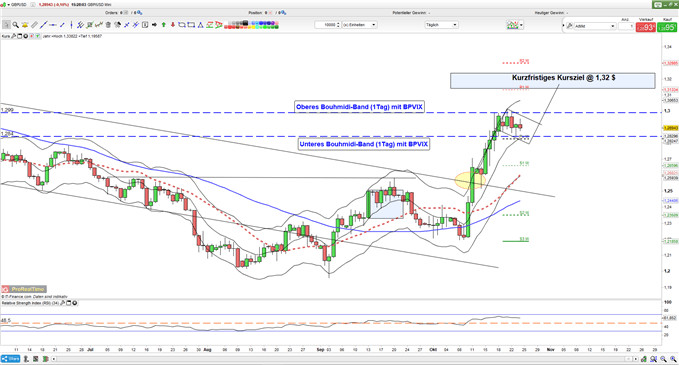Open the alert bell tool
679x365 pixels.
click(25, 25)
